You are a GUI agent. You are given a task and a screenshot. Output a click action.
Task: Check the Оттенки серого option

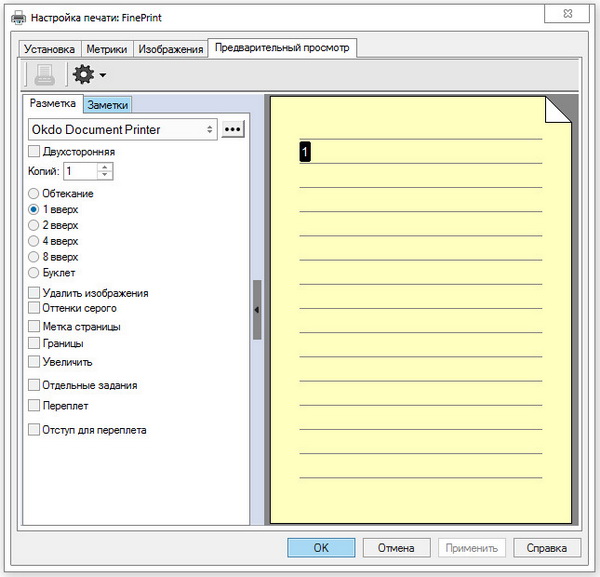pyautogui.click(x=34, y=309)
